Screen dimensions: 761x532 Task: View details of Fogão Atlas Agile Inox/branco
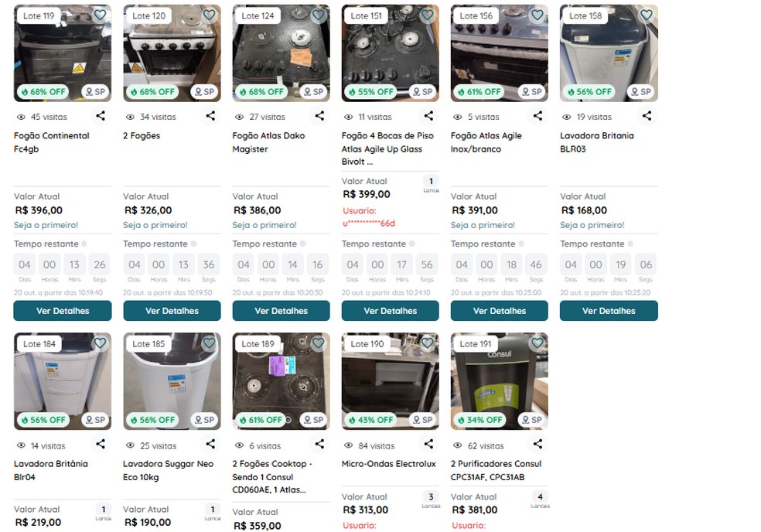pos(500,311)
